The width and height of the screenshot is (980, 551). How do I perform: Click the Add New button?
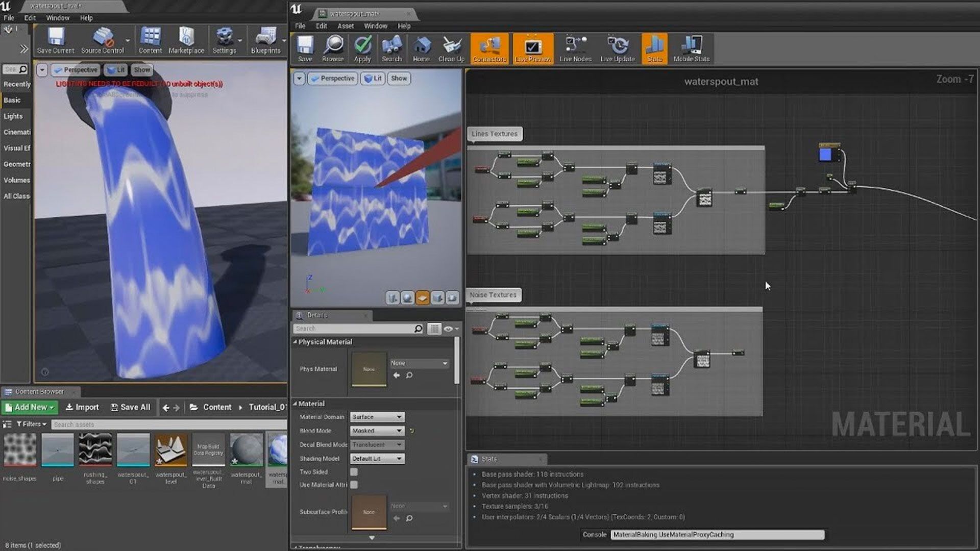(30, 407)
